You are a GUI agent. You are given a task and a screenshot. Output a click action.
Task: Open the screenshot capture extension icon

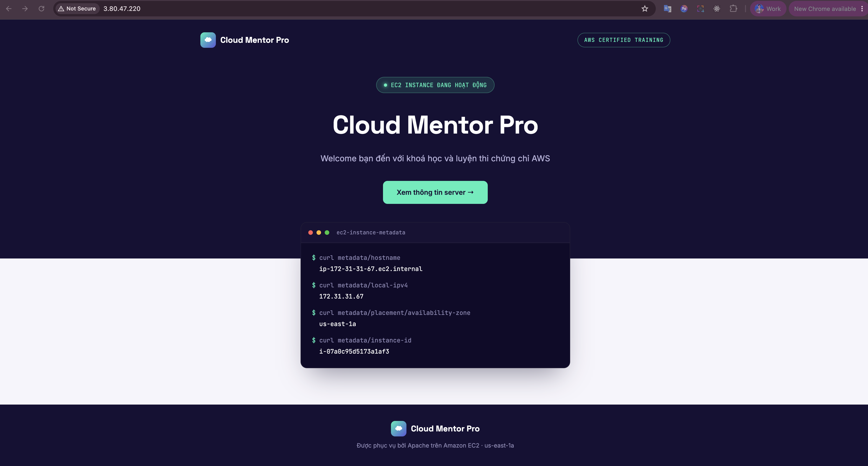(x=700, y=9)
